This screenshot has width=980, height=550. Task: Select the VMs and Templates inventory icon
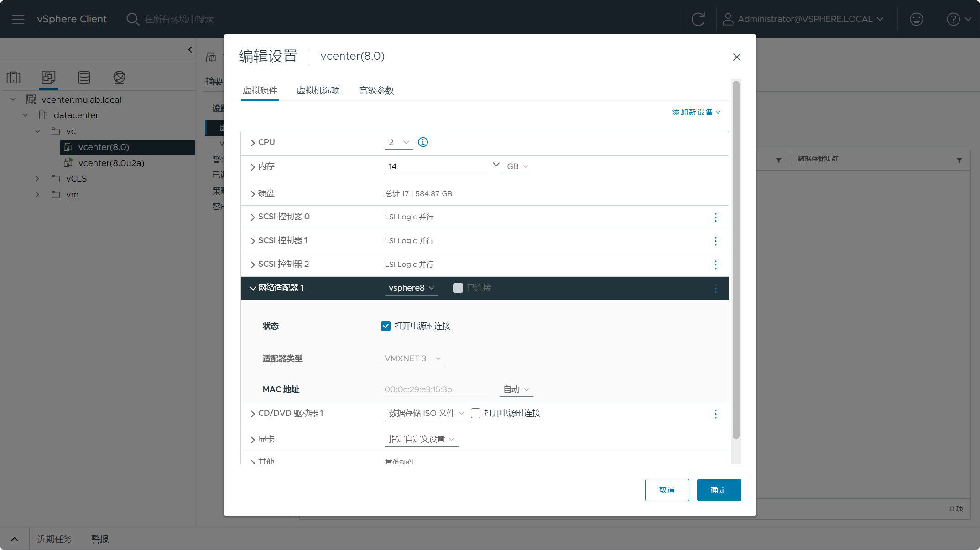click(48, 77)
